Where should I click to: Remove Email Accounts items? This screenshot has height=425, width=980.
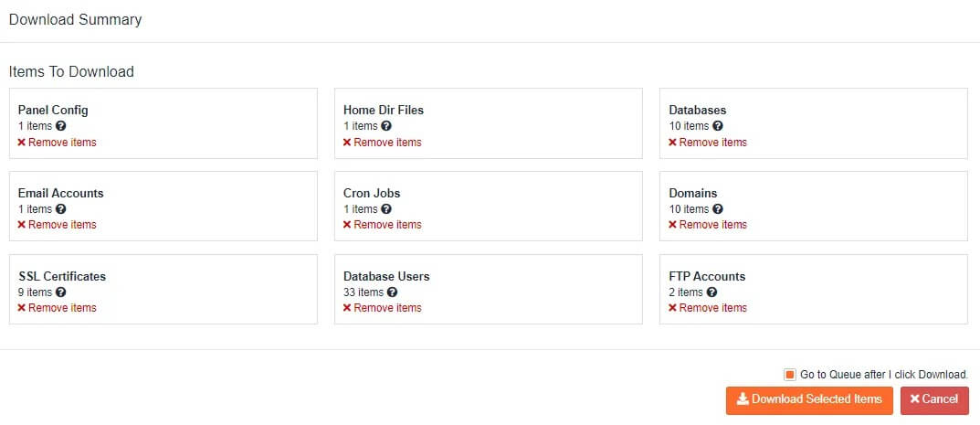tap(57, 225)
